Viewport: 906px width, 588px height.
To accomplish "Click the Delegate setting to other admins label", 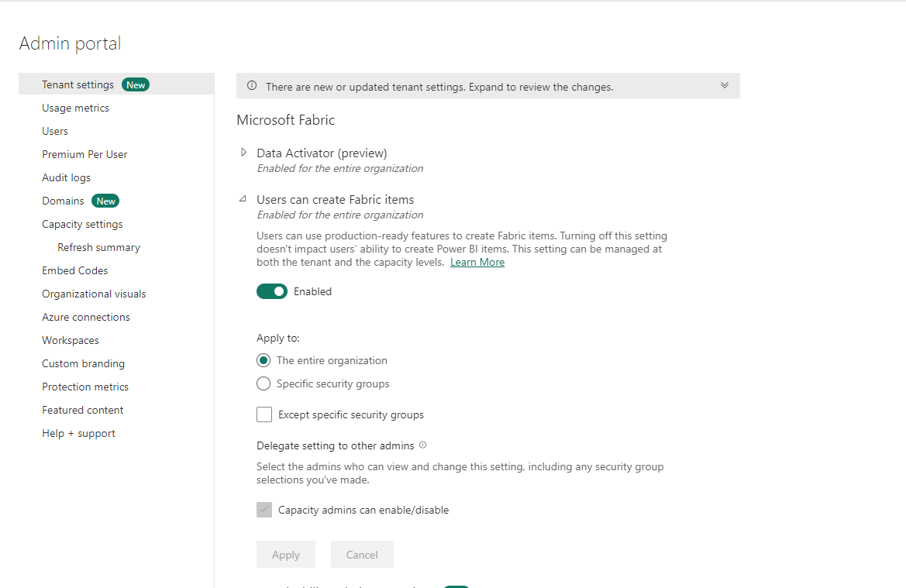I will pos(335,445).
